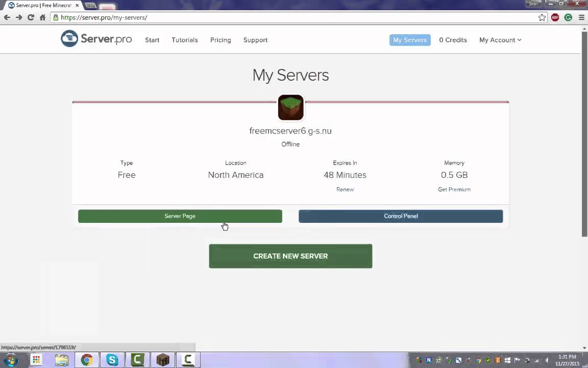Open the Minecraft crafting table taskbar icon
Viewport: 588px width, 368px height.
(x=163, y=360)
